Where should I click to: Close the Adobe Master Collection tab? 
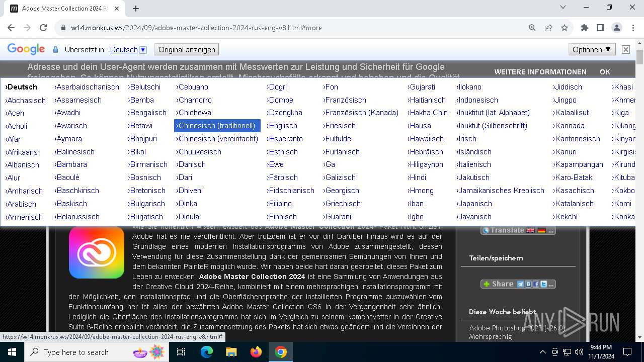pyautogui.click(x=116, y=9)
